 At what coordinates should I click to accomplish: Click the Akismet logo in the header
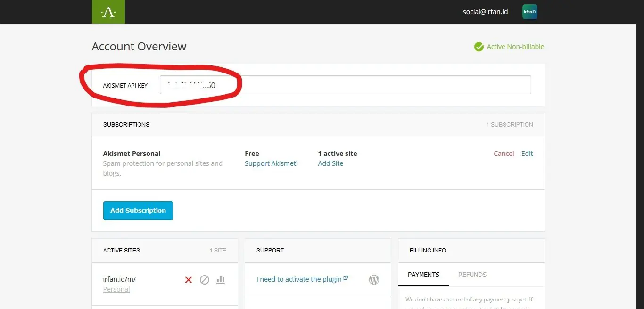(x=108, y=11)
